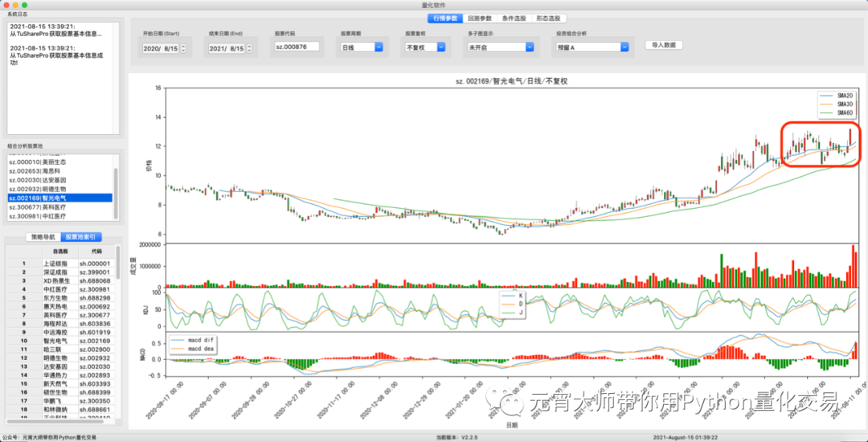Click 上证综指 in the index table
Viewport: 868px width, 442px height.
[59, 264]
